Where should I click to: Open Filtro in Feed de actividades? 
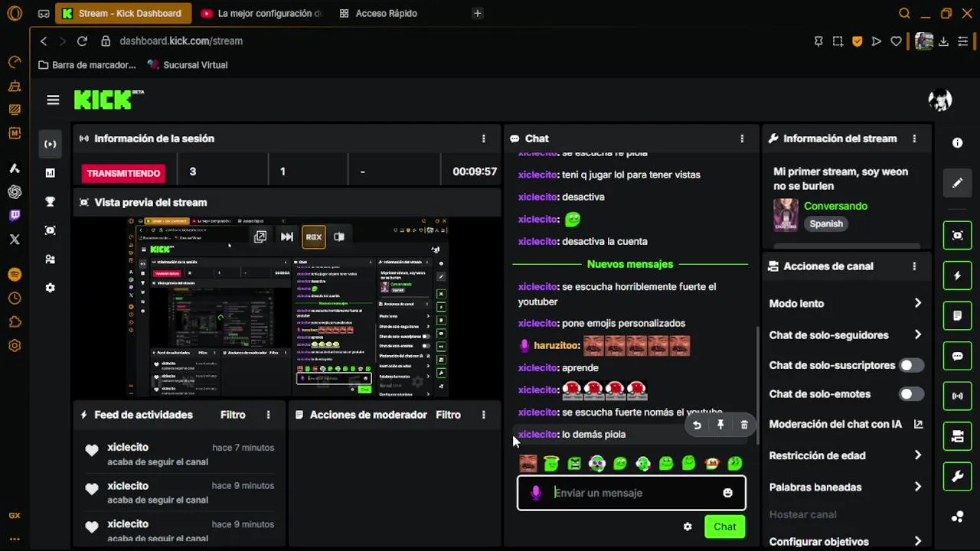click(233, 415)
